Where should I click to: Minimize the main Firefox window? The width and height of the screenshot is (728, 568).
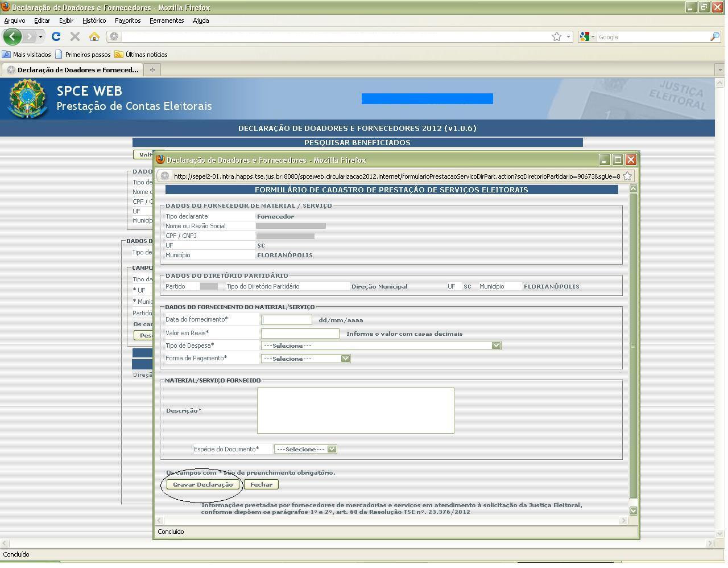690,7
